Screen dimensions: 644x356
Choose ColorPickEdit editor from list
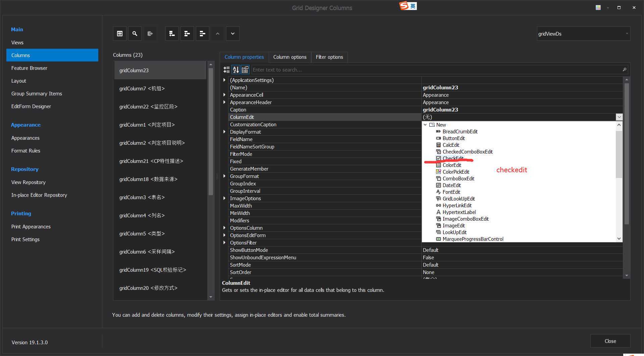click(x=456, y=172)
